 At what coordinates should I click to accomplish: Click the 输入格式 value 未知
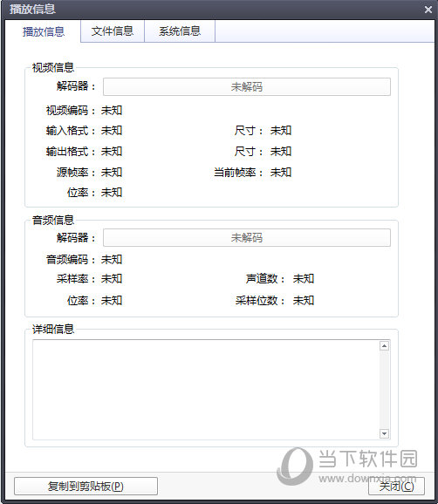pos(112,131)
